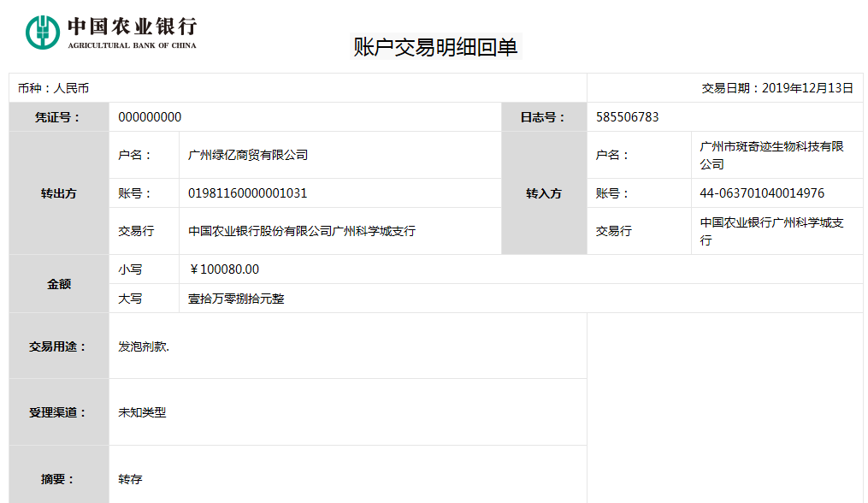
Task: Click the 转出方 header cell
Action: (x=59, y=193)
